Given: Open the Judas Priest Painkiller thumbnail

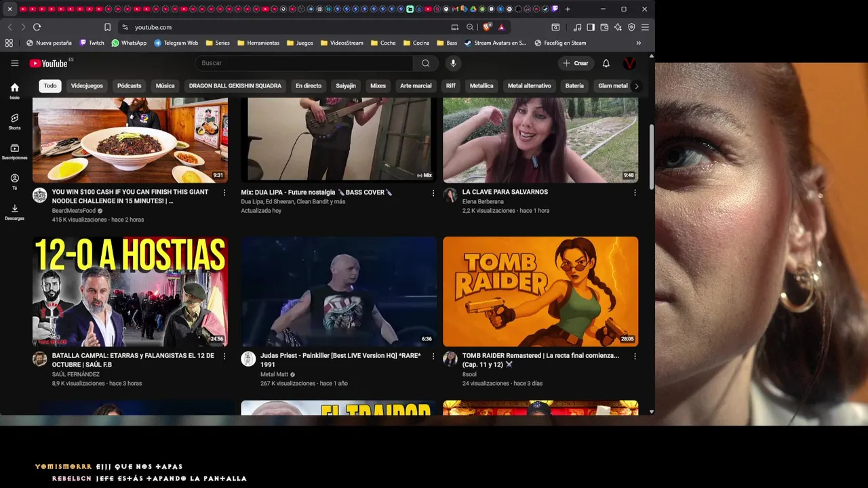Looking at the screenshot, I should tap(338, 291).
